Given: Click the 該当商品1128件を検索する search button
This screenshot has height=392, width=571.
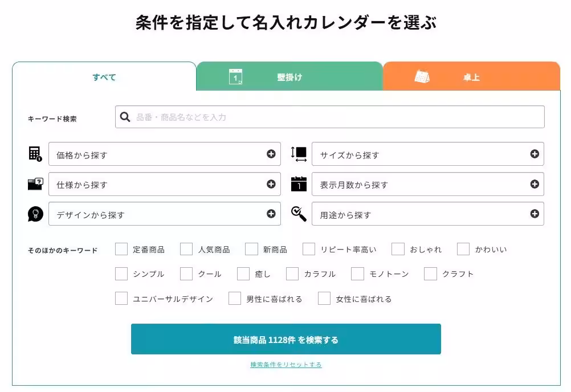Looking at the screenshot, I should pyautogui.click(x=285, y=338).
